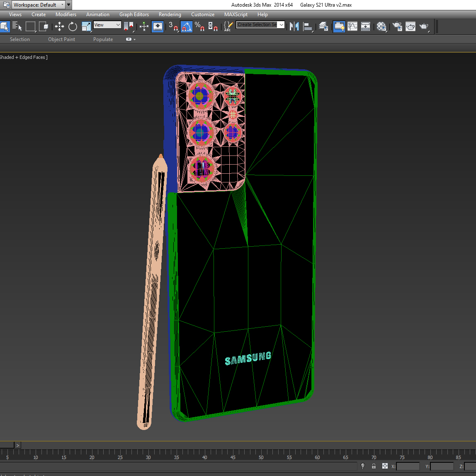Open Render Setup teapot icon

point(397,27)
